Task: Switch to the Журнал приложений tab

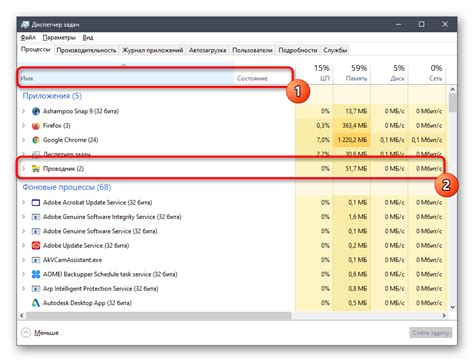Action: pyautogui.click(x=153, y=50)
